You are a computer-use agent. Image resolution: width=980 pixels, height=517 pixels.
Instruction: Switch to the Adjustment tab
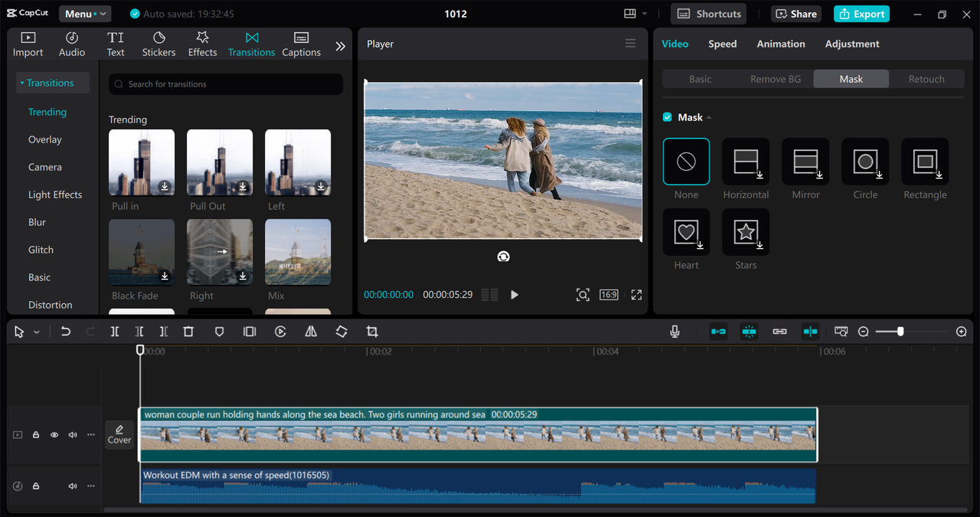(852, 44)
